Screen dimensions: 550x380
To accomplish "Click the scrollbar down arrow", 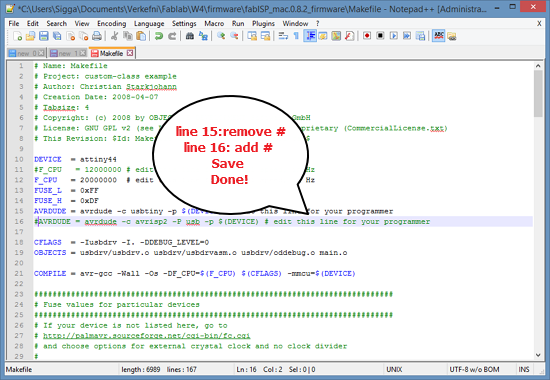I will click(538, 355).
